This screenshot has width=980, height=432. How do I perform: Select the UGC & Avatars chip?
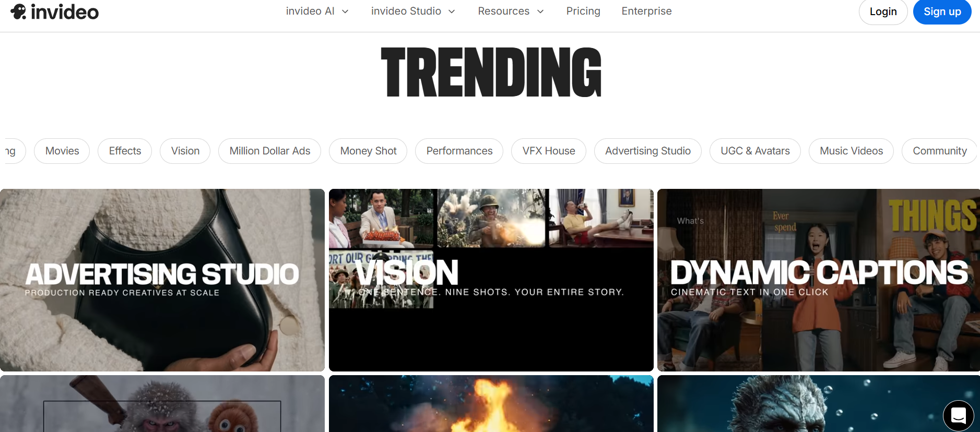click(755, 151)
